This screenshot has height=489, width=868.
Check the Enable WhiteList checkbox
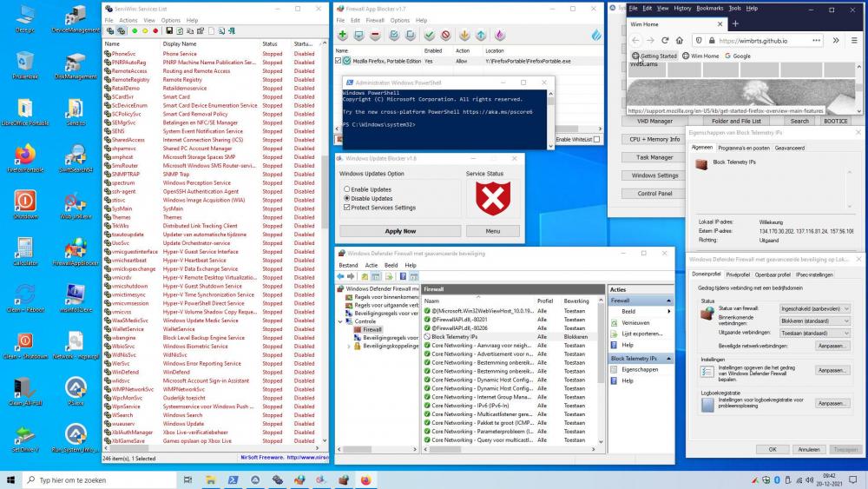[596, 139]
